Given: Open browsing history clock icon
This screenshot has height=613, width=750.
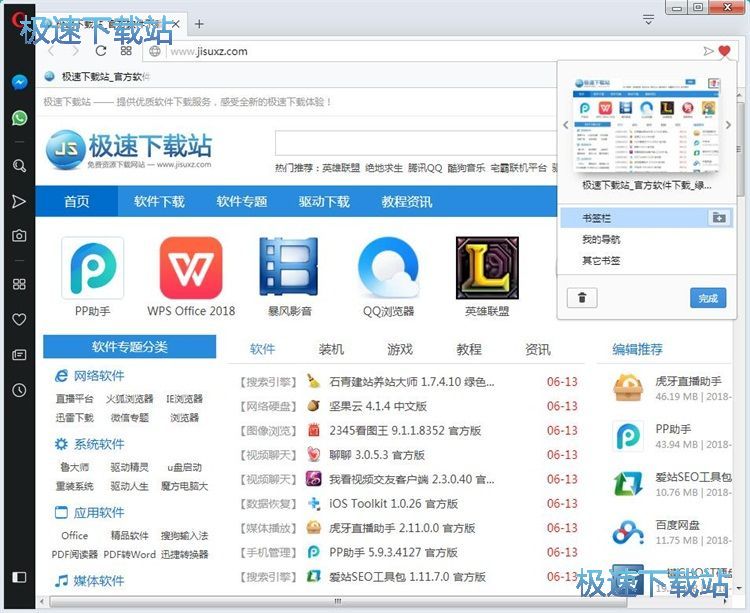Looking at the screenshot, I should click(19, 390).
